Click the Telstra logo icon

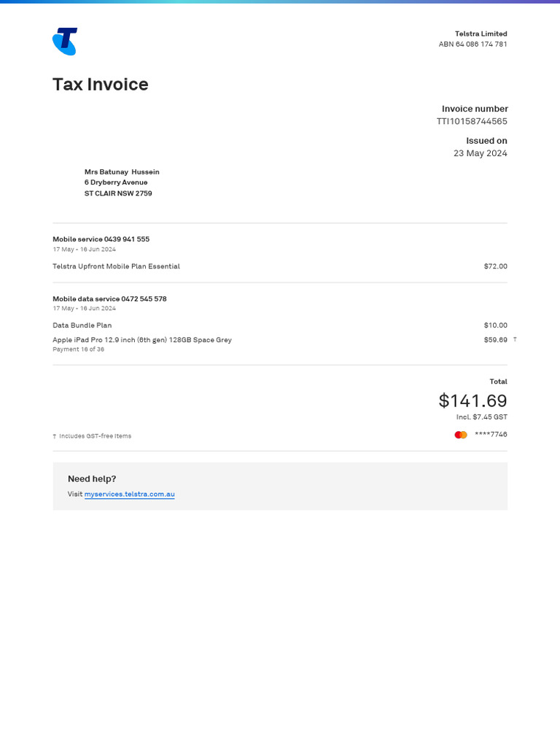coord(65,42)
